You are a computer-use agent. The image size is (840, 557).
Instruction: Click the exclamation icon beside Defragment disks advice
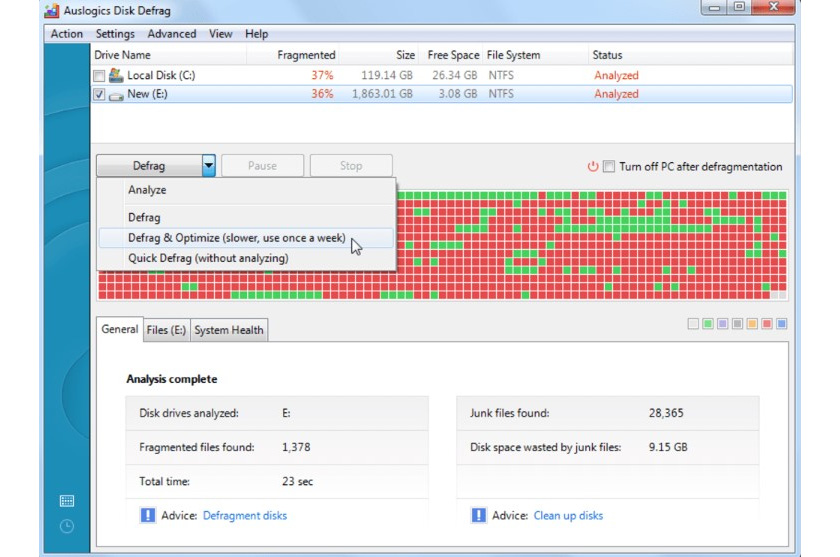[148, 515]
